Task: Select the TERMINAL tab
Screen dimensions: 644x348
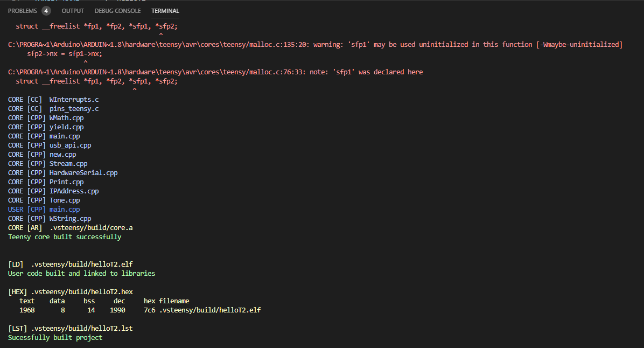Action: (165, 10)
